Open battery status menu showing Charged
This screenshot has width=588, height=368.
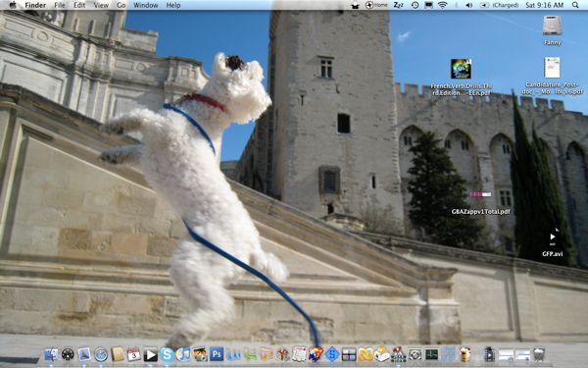click(x=499, y=5)
